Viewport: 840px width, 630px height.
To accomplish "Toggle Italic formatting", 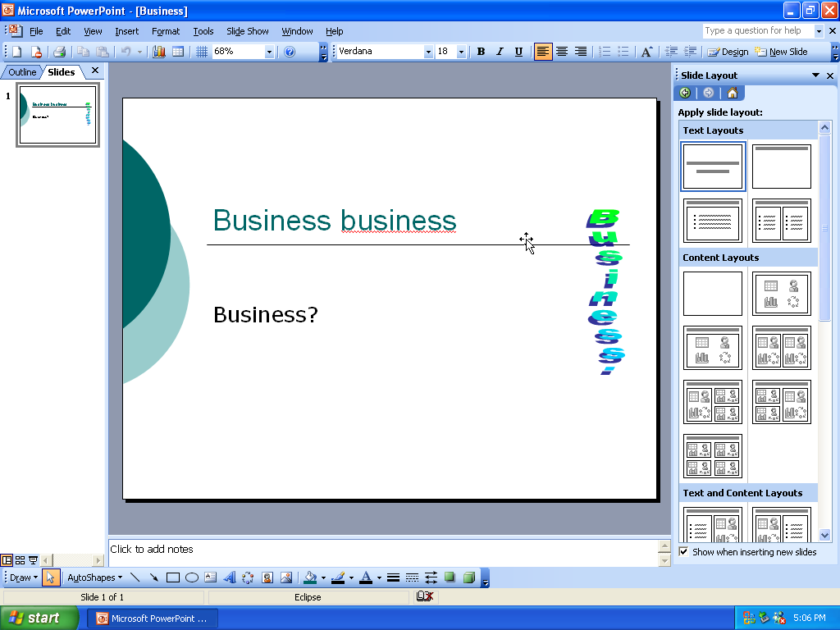I will point(500,52).
